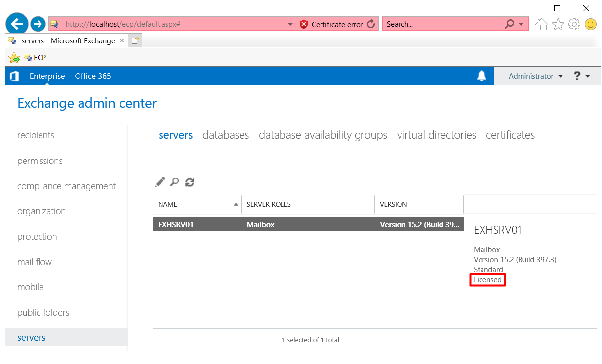Click ECP favorites bar link
The image size is (602, 364).
coord(35,58)
